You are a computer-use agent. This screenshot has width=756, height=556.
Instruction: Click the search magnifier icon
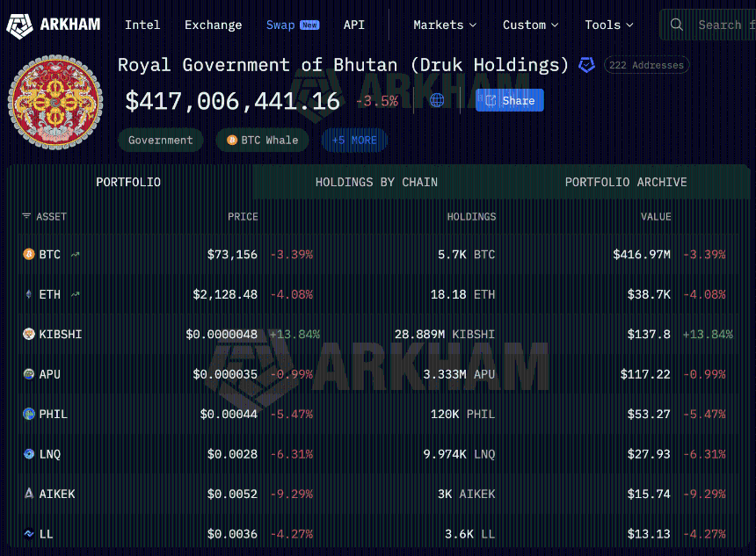pos(676,25)
